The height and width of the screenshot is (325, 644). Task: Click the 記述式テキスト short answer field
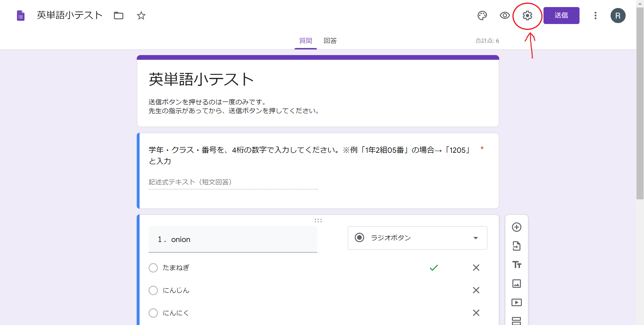tap(233, 182)
